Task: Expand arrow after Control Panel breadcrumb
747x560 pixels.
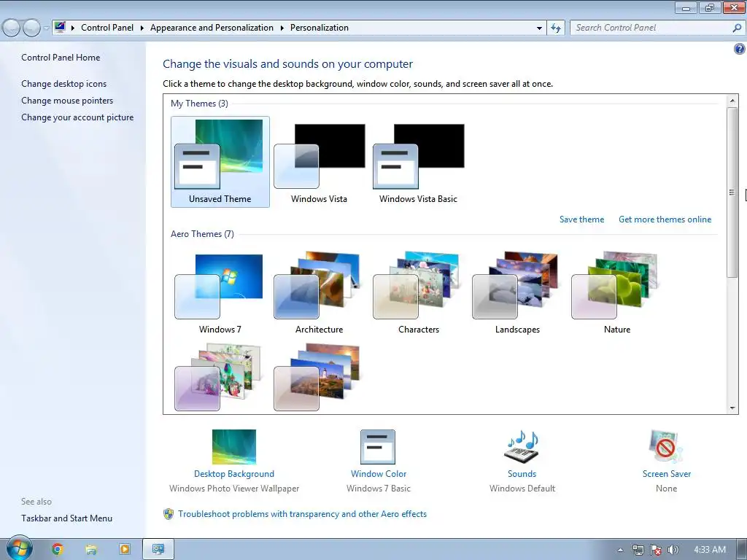Action: (x=142, y=28)
